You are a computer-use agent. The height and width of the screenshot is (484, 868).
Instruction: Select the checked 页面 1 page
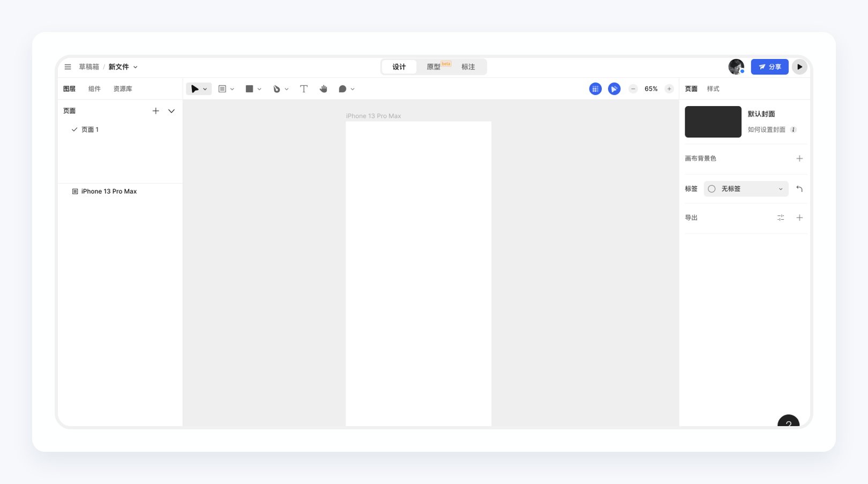coord(89,130)
